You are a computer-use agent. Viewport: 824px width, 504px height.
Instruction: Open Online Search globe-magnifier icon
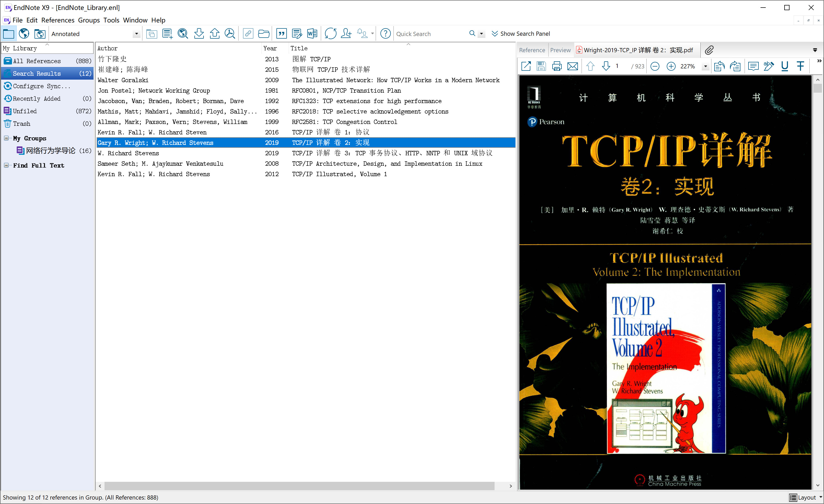coord(183,34)
